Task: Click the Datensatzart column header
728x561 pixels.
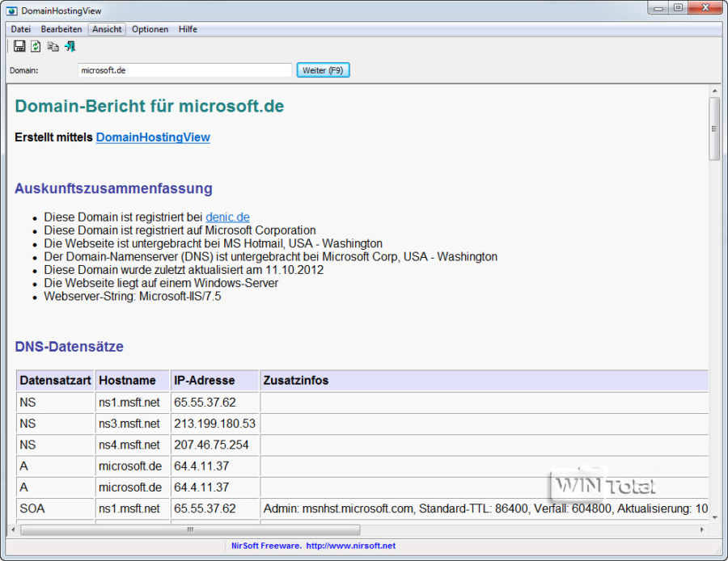Action: (55, 381)
